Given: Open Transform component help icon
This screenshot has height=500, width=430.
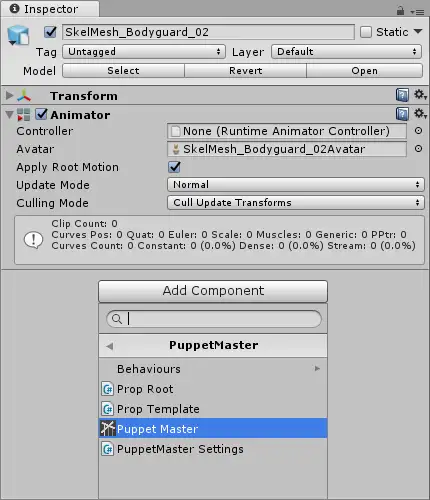Looking at the screenshot, I should [x=402, y=95].
